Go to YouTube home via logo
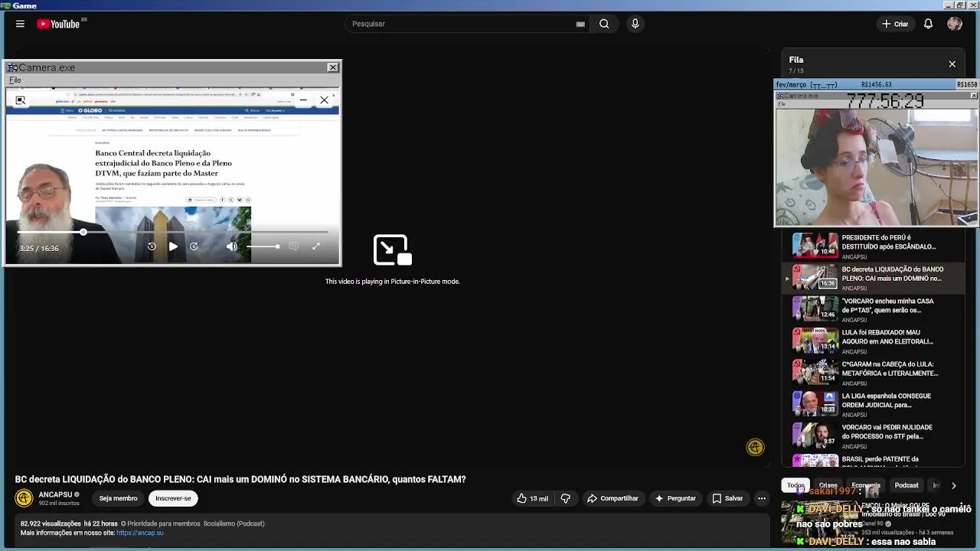 [58, 24]
